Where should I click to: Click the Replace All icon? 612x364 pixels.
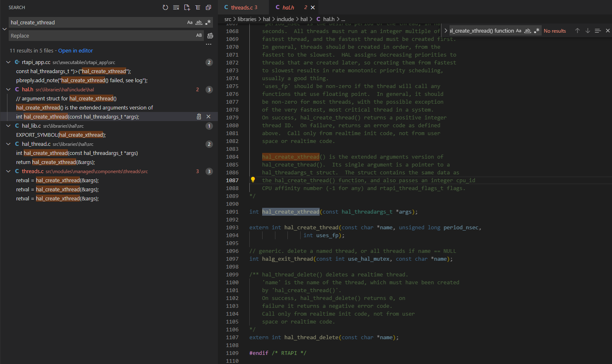click(x=210, y=36)
